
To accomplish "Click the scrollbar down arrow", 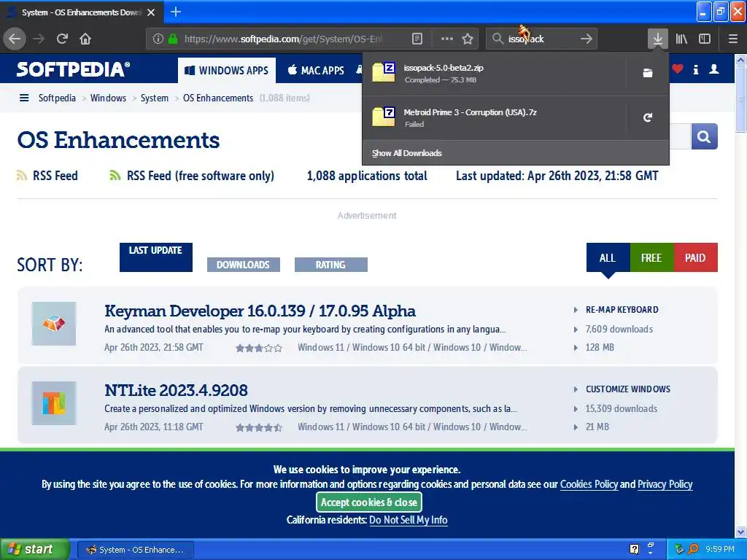I will (x=740, y=532).
